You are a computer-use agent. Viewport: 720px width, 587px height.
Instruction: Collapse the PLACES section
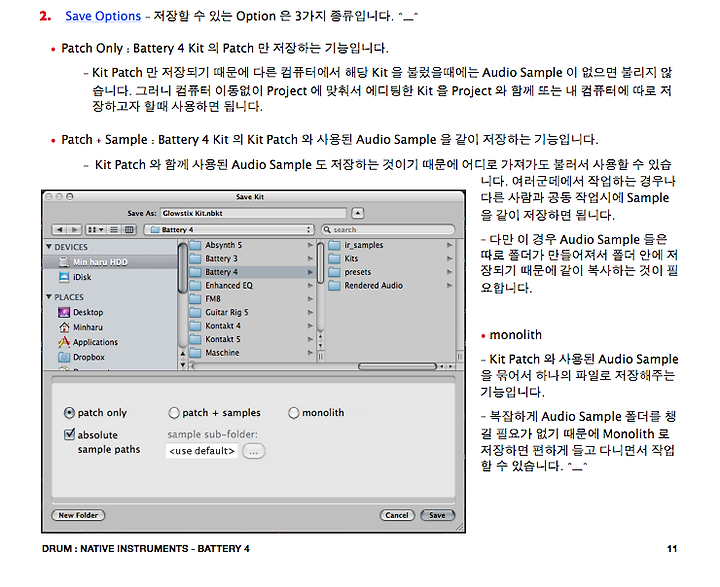(x=49, y=297)
